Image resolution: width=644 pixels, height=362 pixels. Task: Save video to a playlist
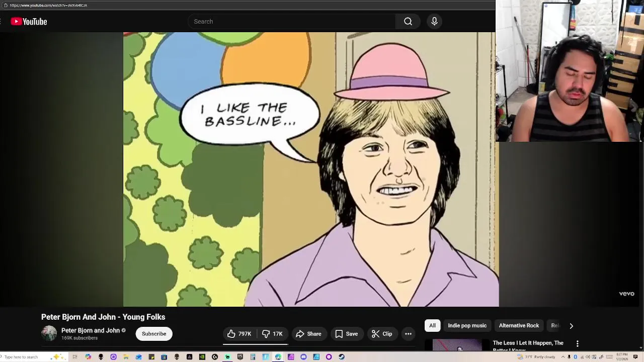pyautogui.click(x=346, y=334)
